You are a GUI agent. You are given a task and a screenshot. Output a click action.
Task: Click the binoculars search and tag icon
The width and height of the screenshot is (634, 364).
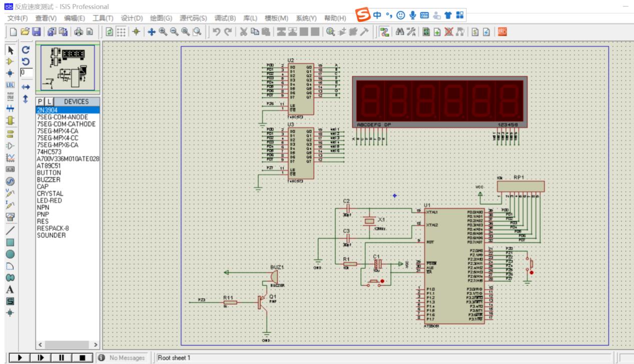pos(400,31)
